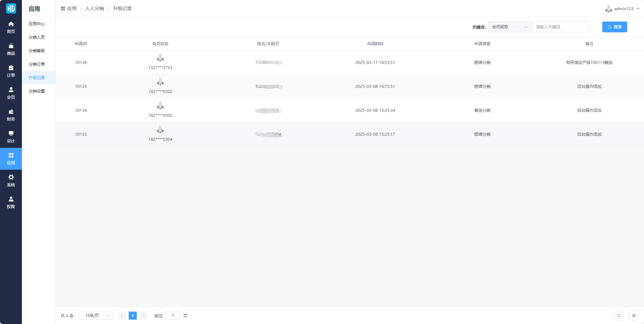Screen dimensions: 644x324
Task: Expand the admin123 user menu
Action: [622, 9]
